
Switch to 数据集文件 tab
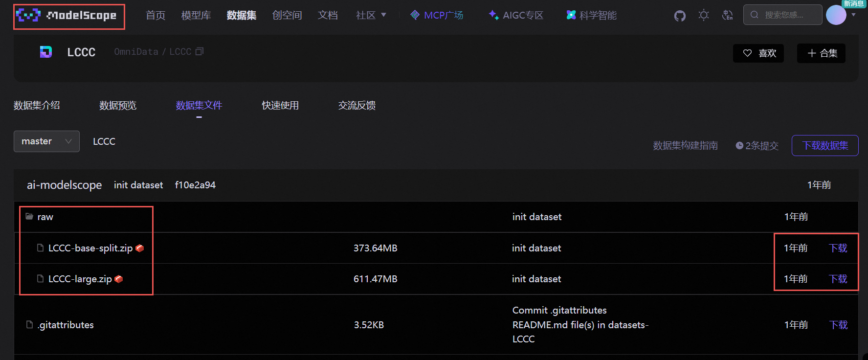click(x=199, y=105)
